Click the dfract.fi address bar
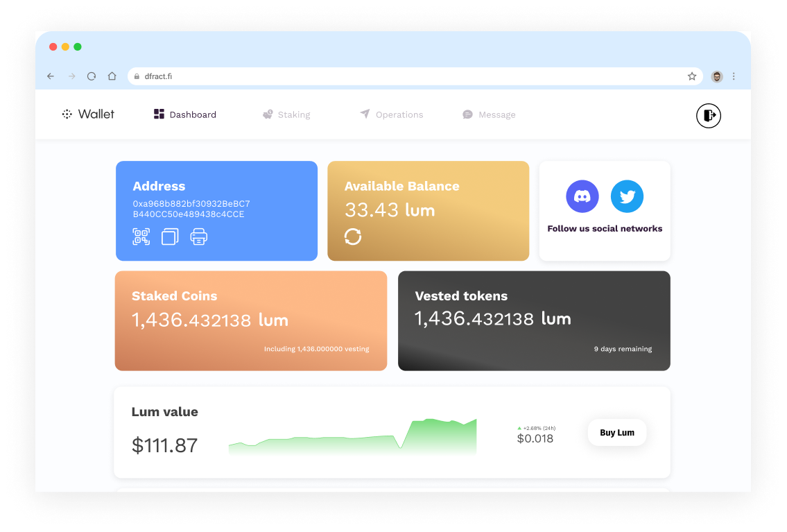This screenshot has width=787, height=532. [277, 76]
